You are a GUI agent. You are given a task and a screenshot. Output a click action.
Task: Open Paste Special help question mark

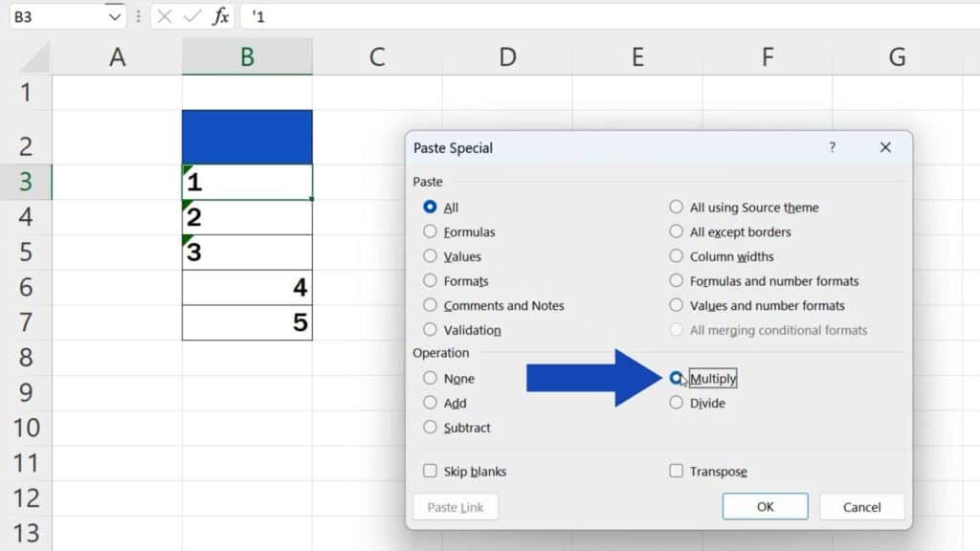pyautogui.click(x=832, y=147)
